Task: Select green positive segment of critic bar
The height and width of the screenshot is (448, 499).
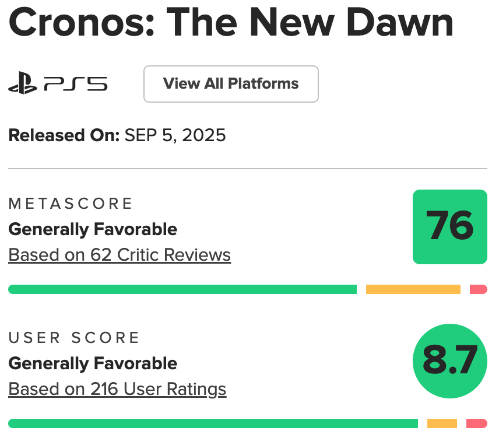Action: [182, 289]
